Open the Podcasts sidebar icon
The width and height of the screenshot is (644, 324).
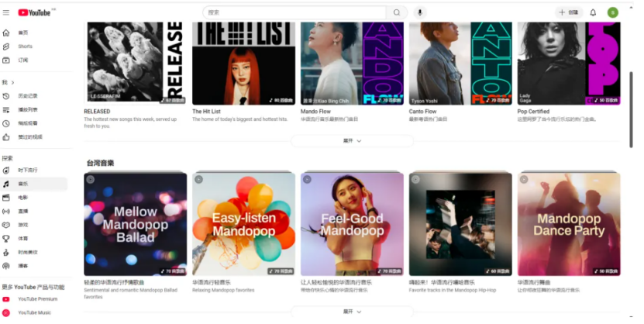[5, 266]
